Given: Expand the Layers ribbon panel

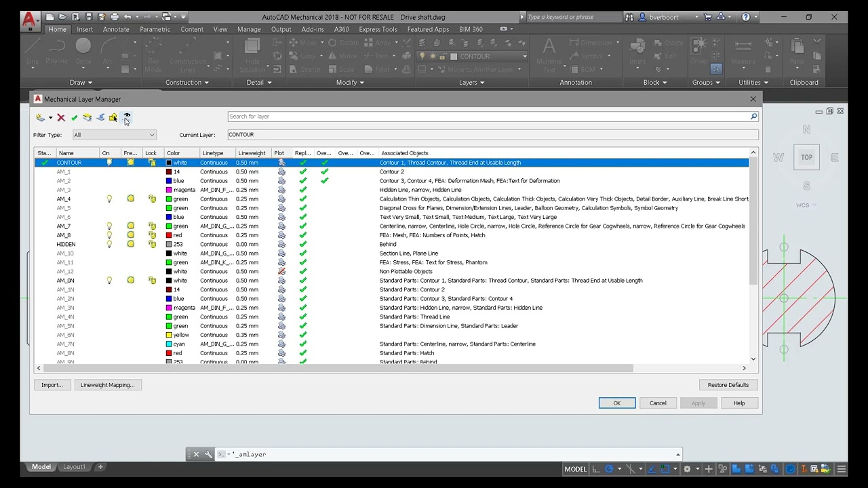Looking at the screenshot, I should (x=471, y=83).
